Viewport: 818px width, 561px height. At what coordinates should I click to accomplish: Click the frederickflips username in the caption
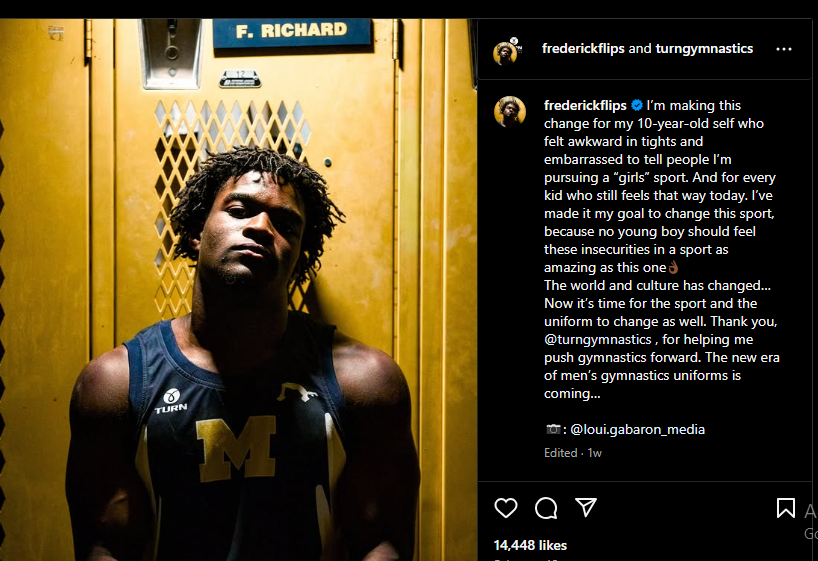click(585, 105)
